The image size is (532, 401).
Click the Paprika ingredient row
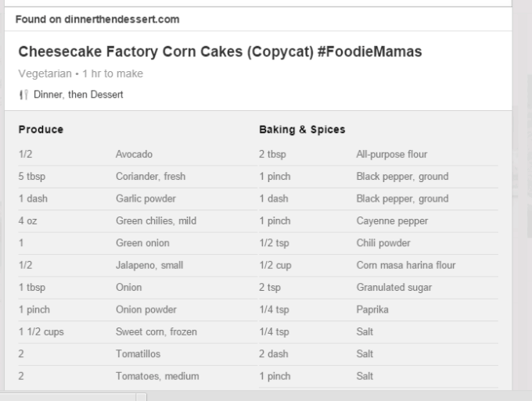click(379, 310)
